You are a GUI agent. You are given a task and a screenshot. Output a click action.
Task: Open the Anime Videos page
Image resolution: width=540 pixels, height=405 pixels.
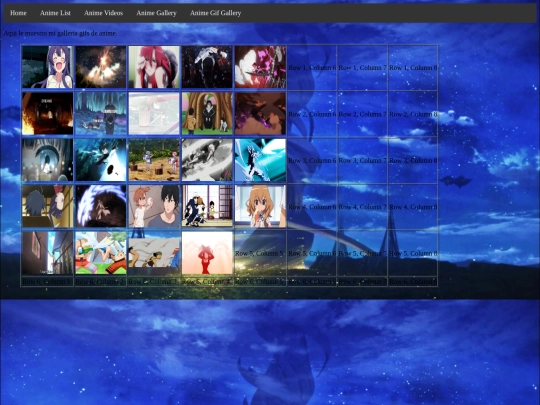coord(103,13)
